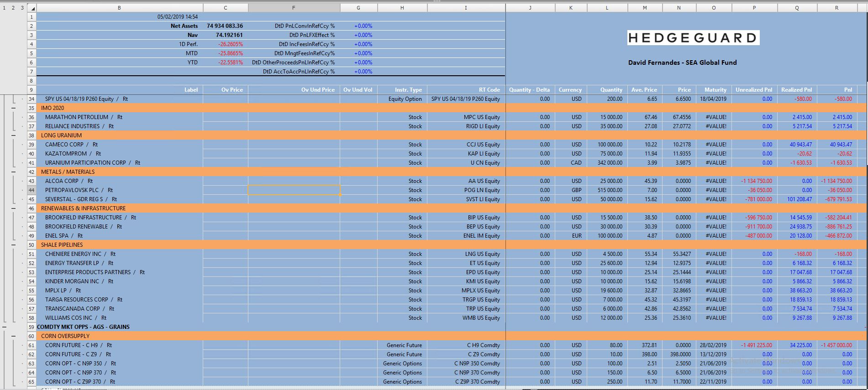Click outline level 1 button
This screenshot has height=390, width=868.
(4, 8)
